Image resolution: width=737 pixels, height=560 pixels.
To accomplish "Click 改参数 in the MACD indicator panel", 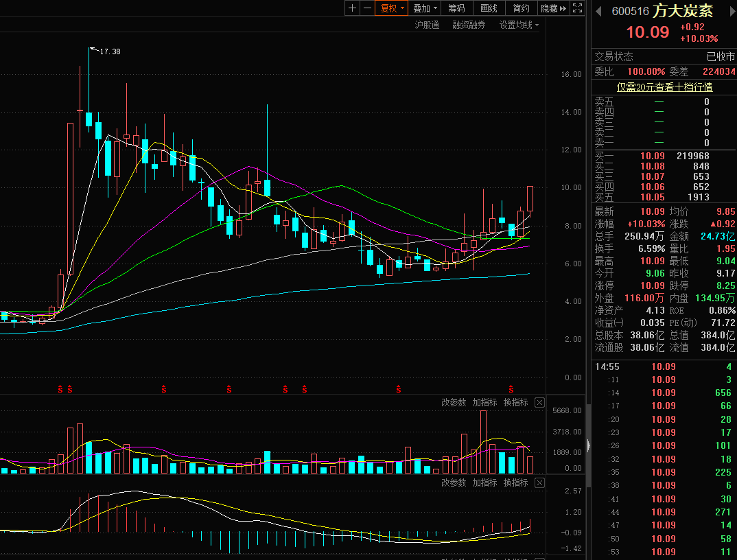I will tap(454, 483).
